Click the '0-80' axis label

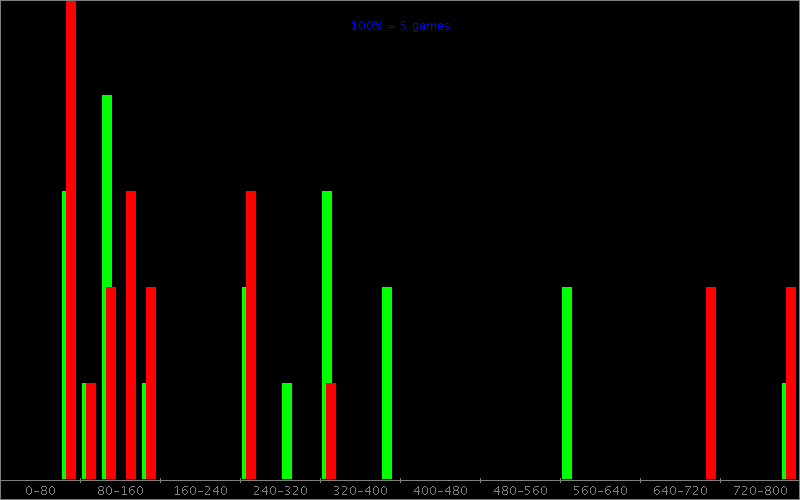[x=40, y=491]
